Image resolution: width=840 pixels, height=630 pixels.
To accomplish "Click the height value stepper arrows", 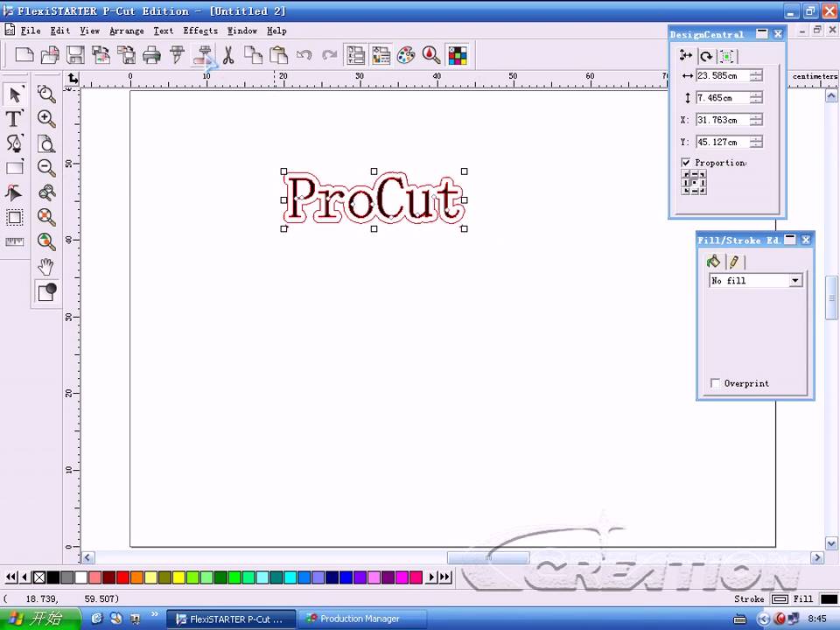I will point(756,97).
